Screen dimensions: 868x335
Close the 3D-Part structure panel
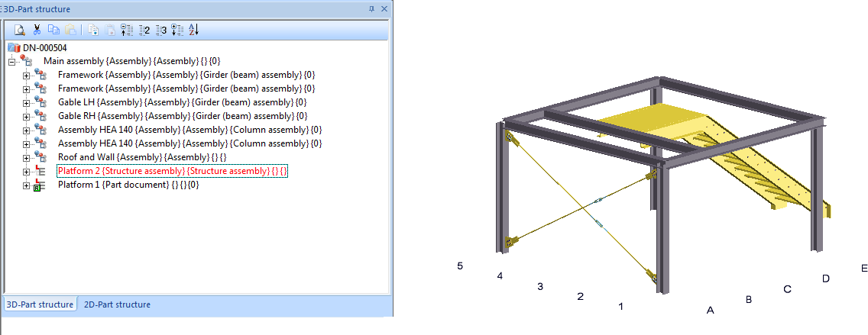pos(384,9)
